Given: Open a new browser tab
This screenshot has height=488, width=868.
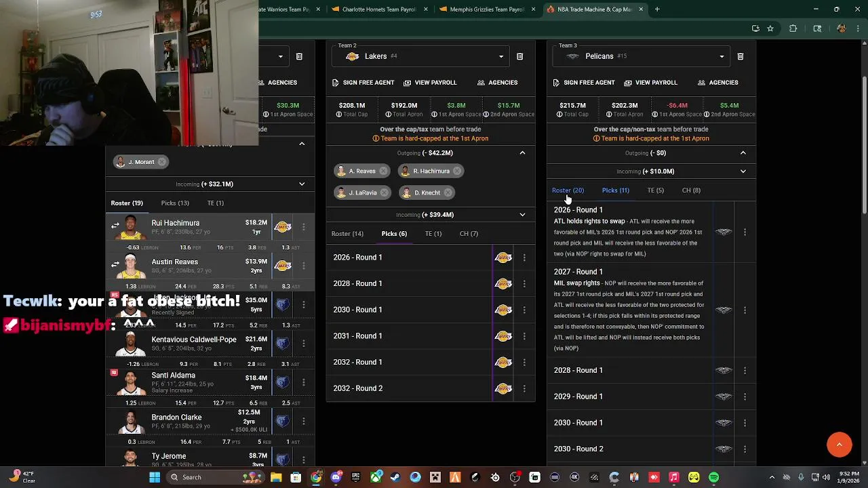Looking at the screenshot, I should [x=657, y=9].
